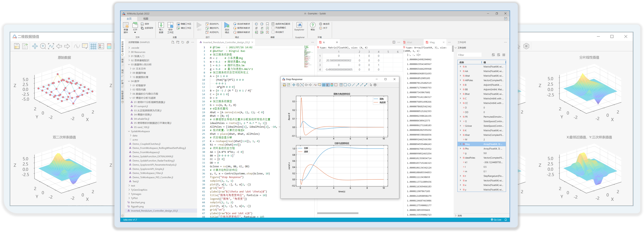Click 禁用所有断点 disable all breakpoints
The width and height of the screenshot is (644, 232).
[242, 28]
